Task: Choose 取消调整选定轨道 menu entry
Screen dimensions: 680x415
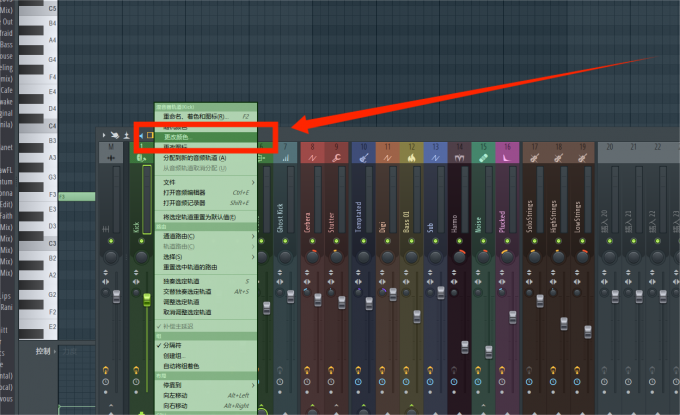Action: (206, 312)
